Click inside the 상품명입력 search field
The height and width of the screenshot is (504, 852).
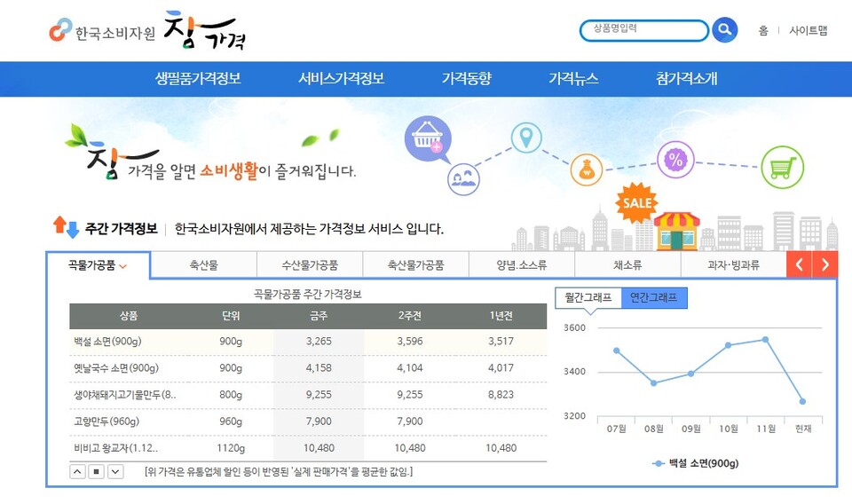tap(644, 30)
